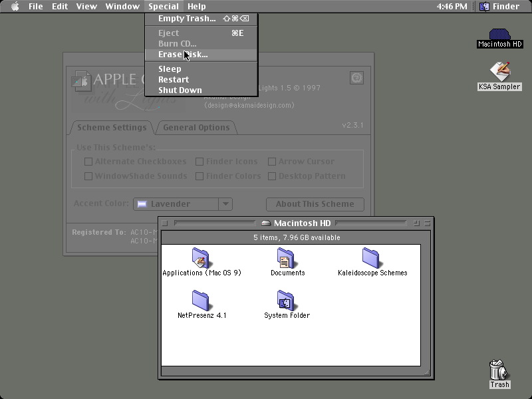Viewport: 532px width, 399px height.
Task: Switch to the Scheme Settings tab
Action: tap(112, 127)
